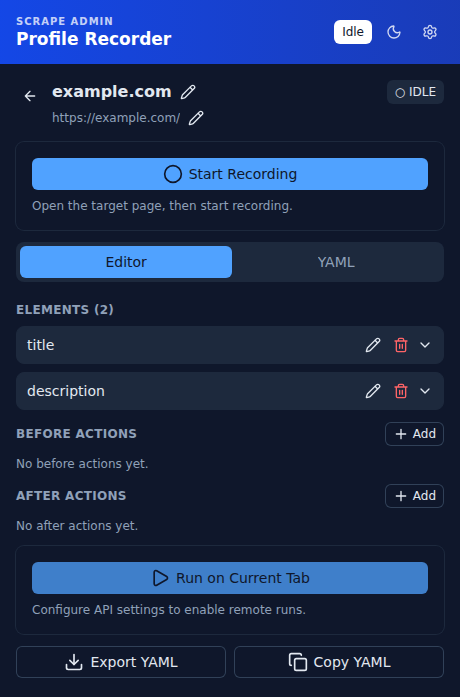
Task: Delete the title element
Action: (401, 345)
